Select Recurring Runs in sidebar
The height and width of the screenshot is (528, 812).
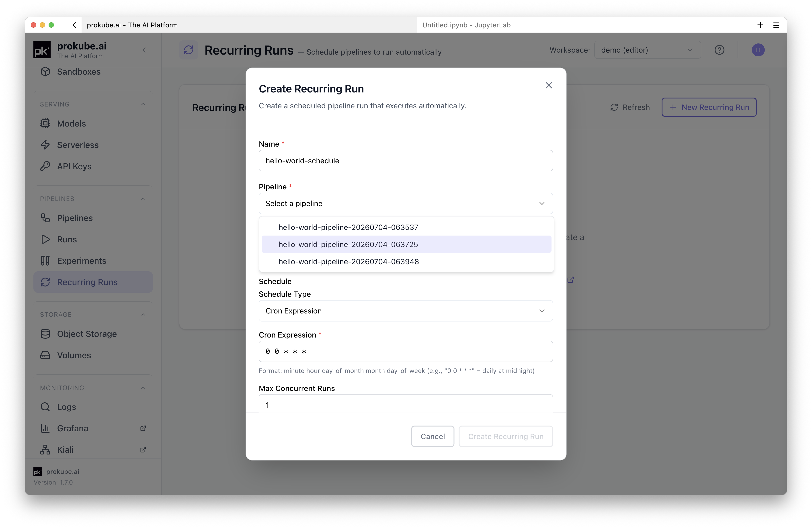coord(93,282)
